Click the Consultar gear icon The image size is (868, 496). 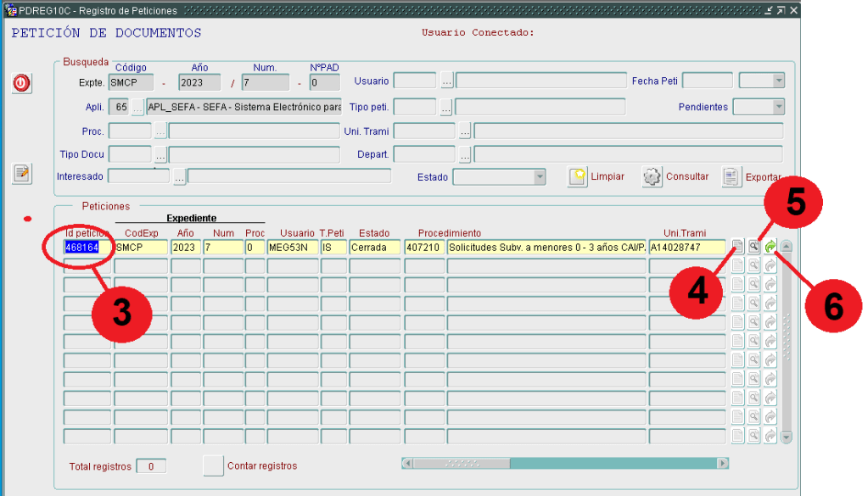pyautogui.click(x=652, y=176)
